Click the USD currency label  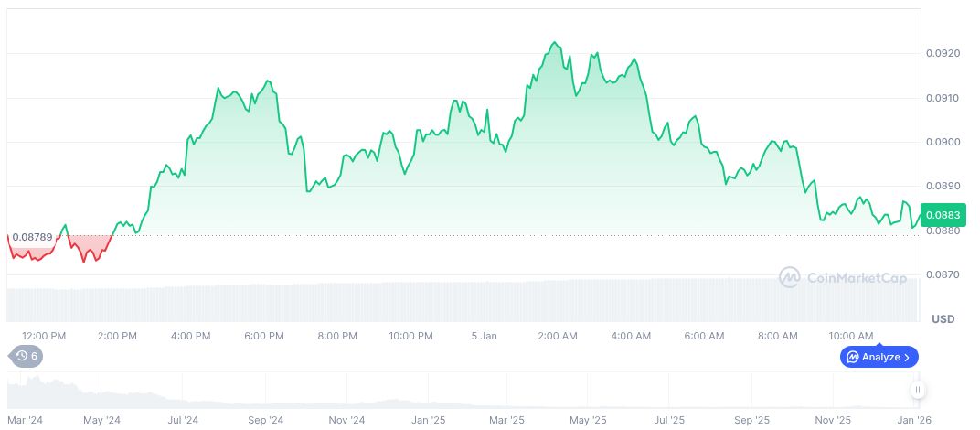click(x=943, y=318)
